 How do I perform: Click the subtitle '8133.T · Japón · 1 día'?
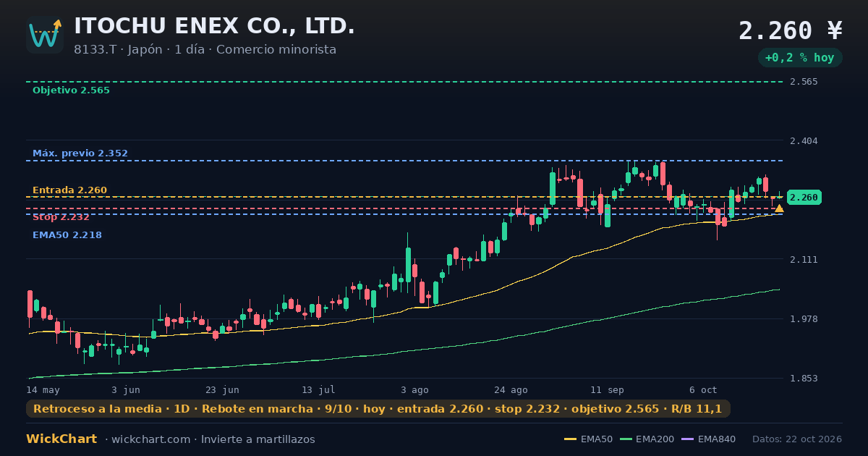(140, 50)
